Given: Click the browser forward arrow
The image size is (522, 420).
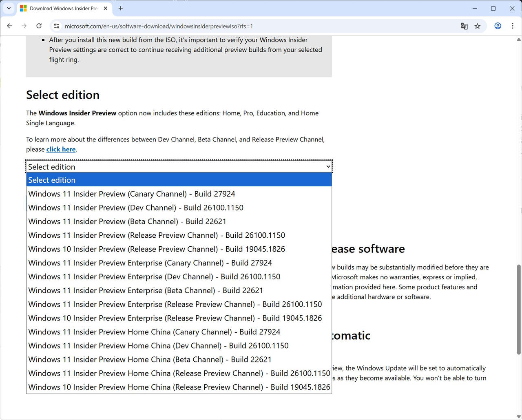Looking at the screenshot, I should [x=24, y=26].
